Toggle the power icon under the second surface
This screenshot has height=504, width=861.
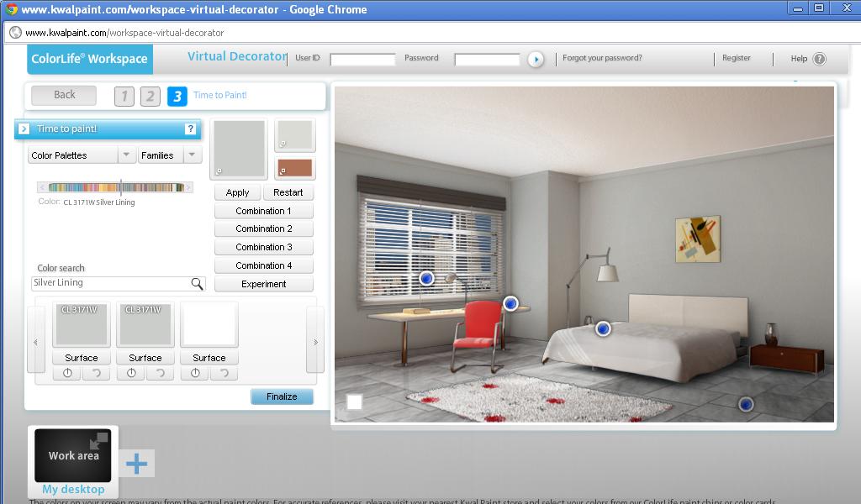pos(131,373)
